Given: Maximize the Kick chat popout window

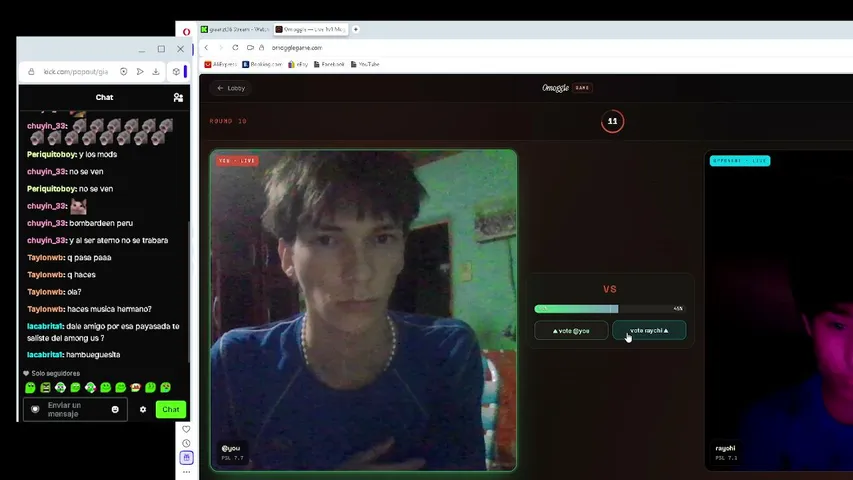Looking at the screenshot, I should [161, 49].
